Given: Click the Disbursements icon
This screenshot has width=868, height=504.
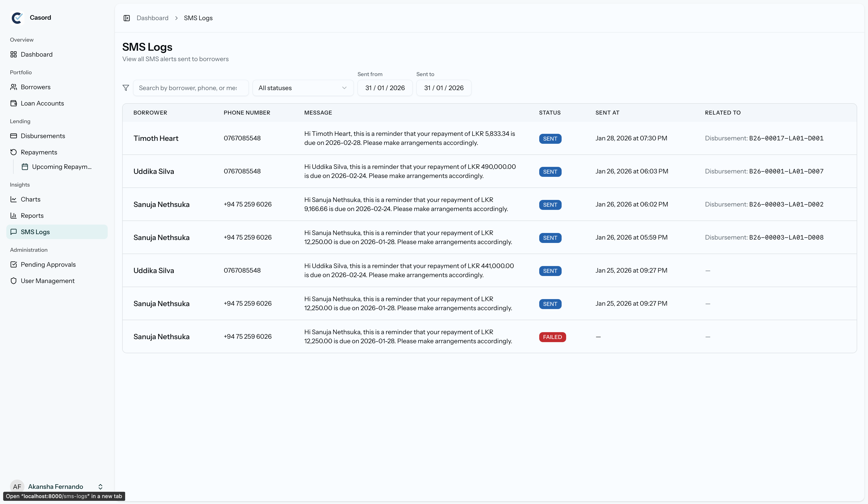Looking at the screenshot, I should [14, 135].
